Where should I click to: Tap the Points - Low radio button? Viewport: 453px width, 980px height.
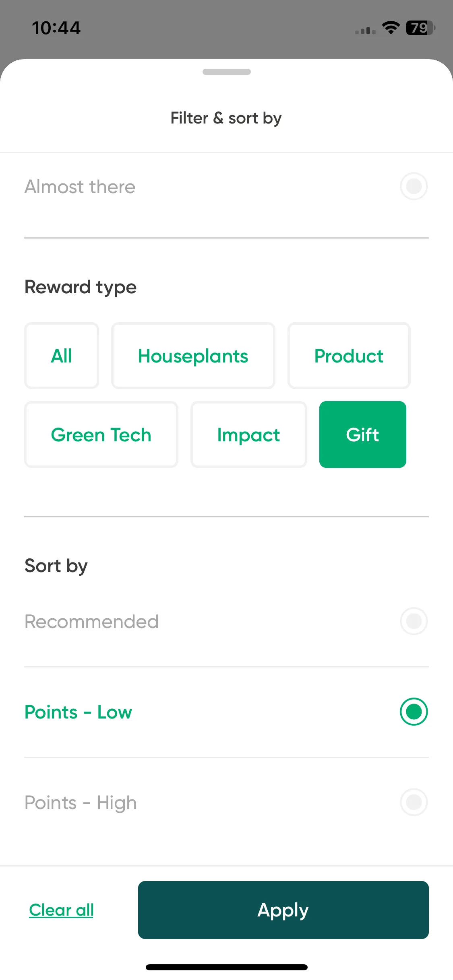pyautogui.click(x=414, y=712)
